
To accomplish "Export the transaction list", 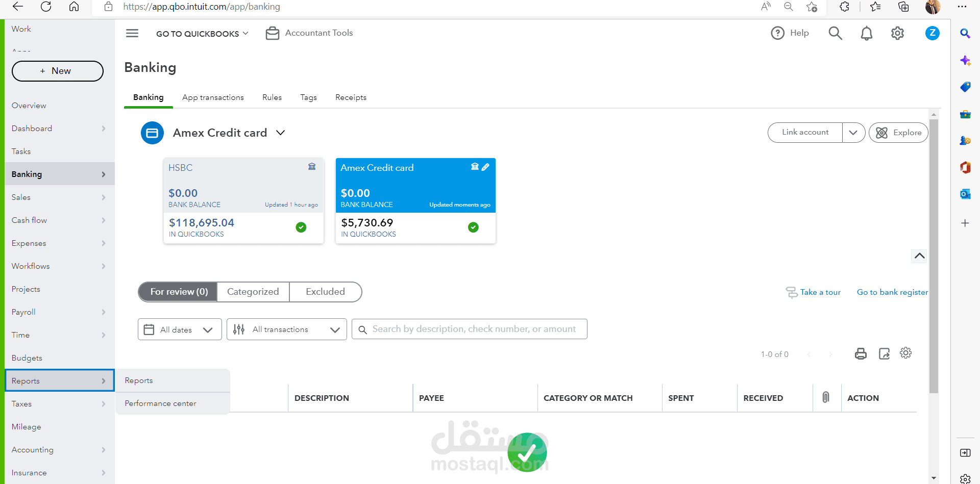I will (884, 353).
